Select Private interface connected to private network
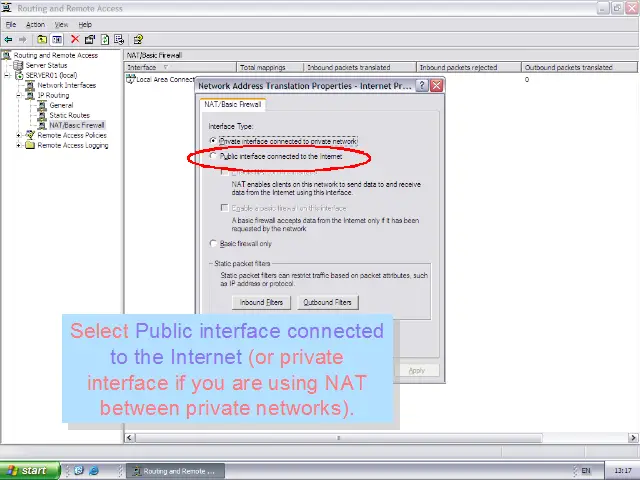640x480 pixels. (x=213, y=141)
